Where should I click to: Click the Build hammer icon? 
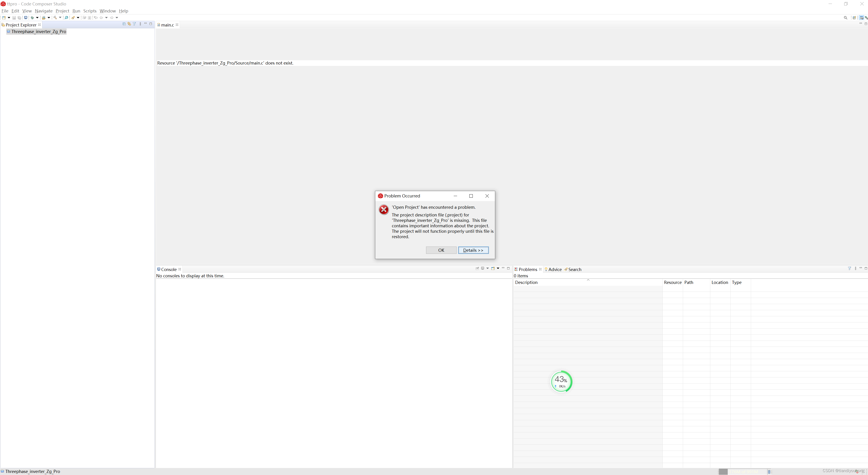click(55, 17)
